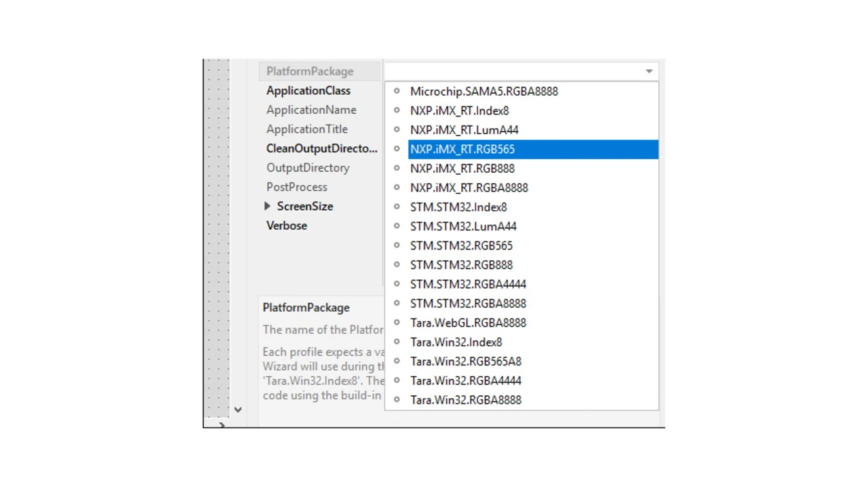Select Microchip.SAMA5.RGBA8888 from the list
Screen dimensions: 868x488
click(x=484, y=91)
